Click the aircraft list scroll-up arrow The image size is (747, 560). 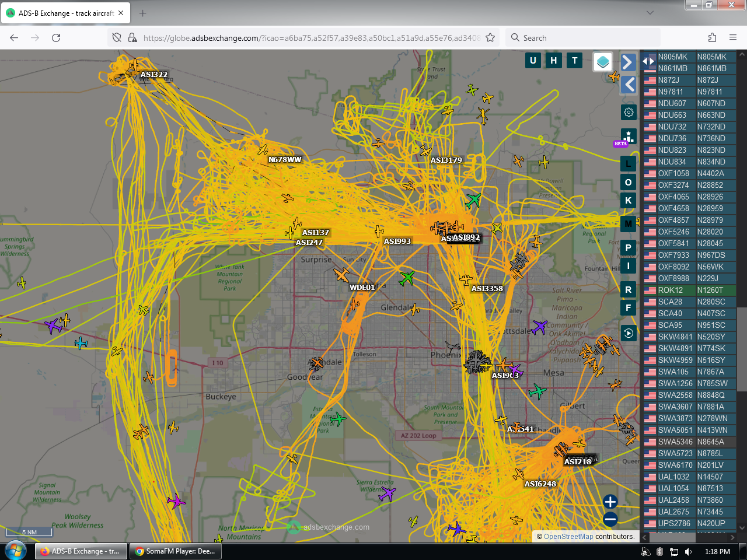click(x=742, y=55)
